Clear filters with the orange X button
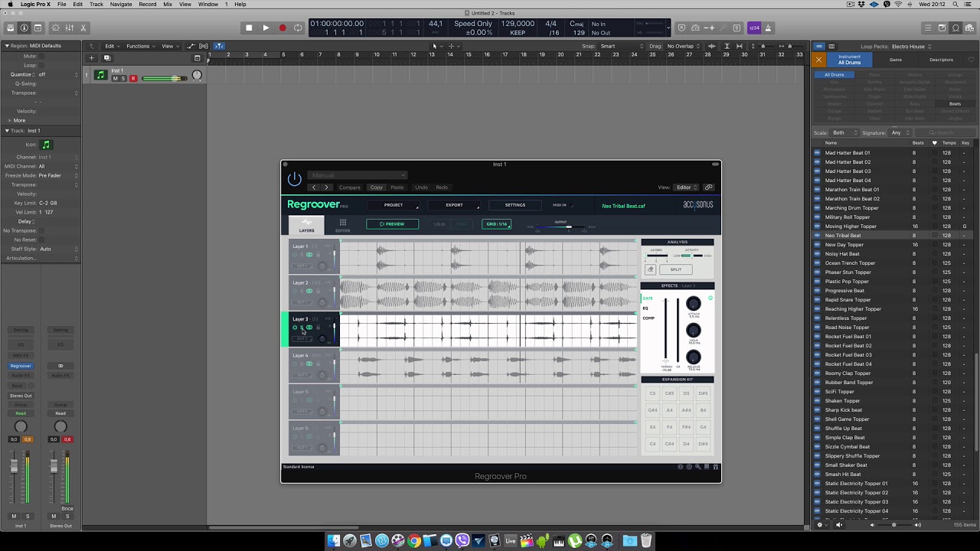Screen dimensions: 980x551 (x=818, y=60)
